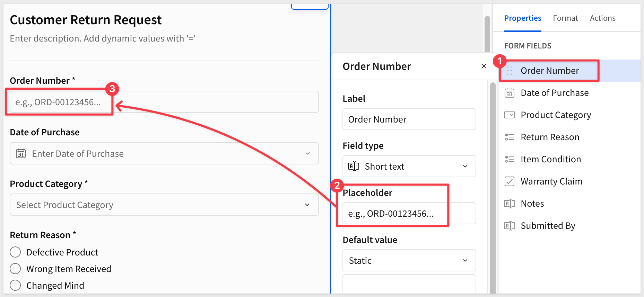Click the drag handle icon beside Order Number

[x=509, y=71]
